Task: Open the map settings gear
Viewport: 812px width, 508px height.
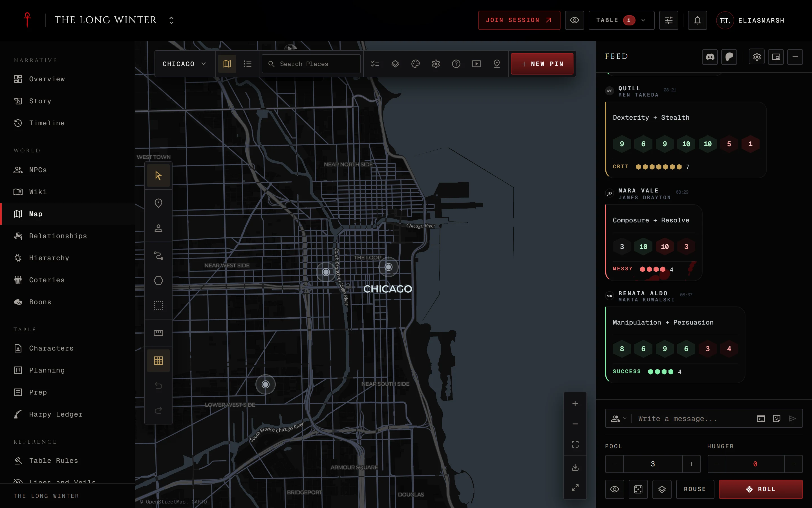Action: pos(436,64)
